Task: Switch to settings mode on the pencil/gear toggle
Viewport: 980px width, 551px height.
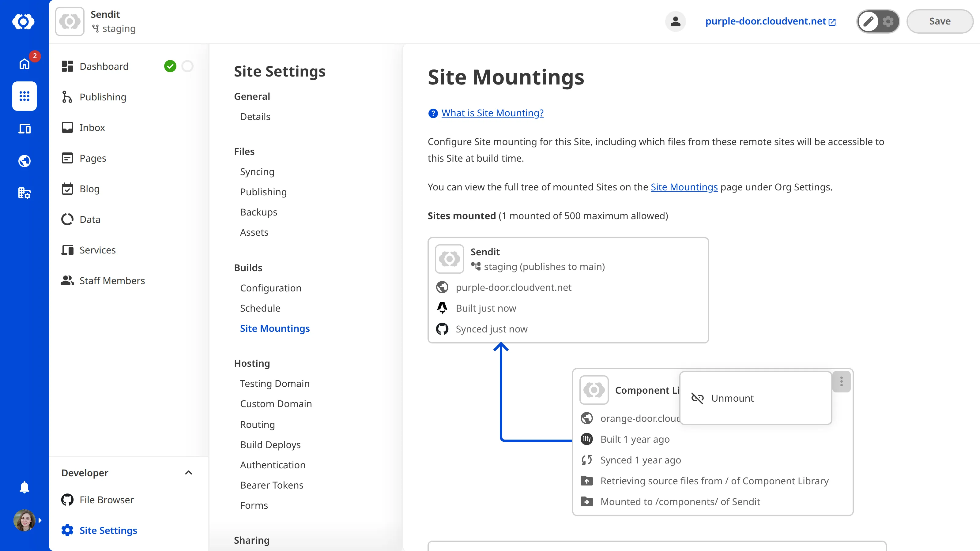Action: 888,21
